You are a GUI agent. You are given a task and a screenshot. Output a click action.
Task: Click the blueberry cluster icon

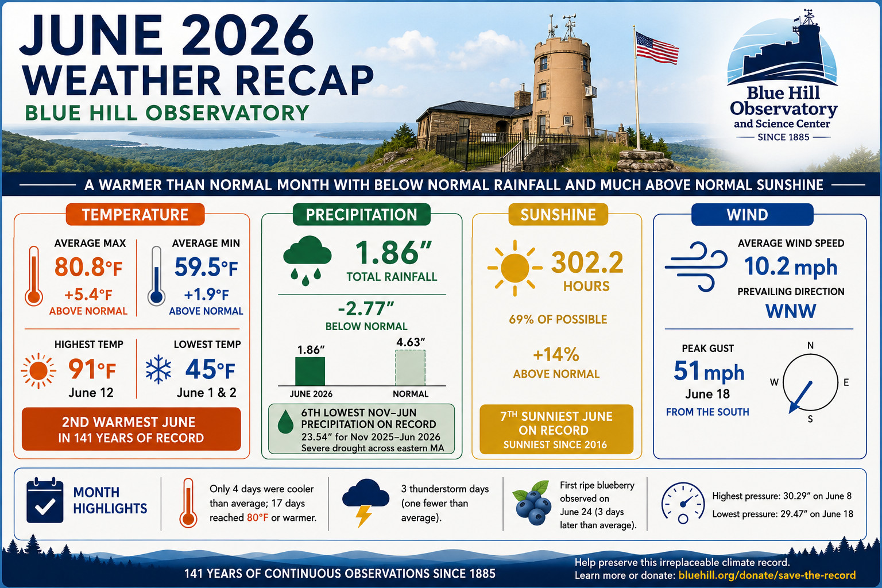[x=532, y=502]
